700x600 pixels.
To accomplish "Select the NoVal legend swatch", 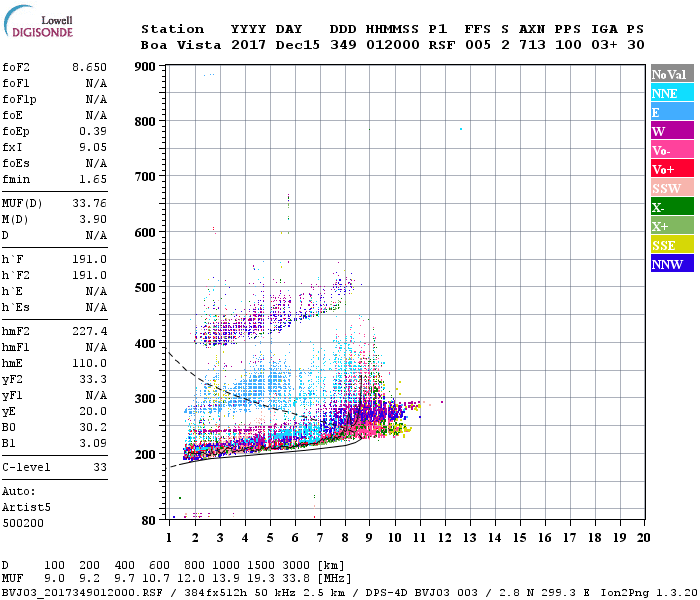I will tap(670, 74).
